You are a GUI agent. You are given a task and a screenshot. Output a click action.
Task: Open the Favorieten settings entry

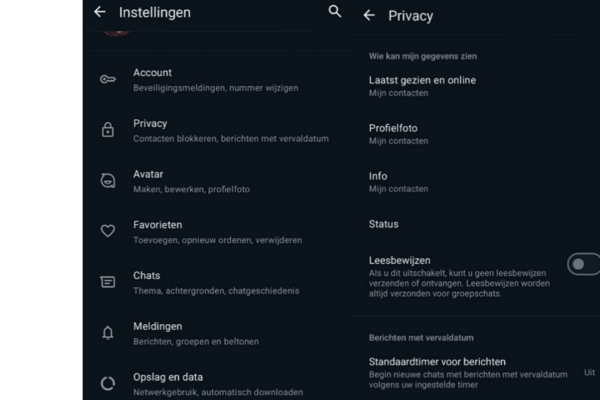(x=217, y=231)
